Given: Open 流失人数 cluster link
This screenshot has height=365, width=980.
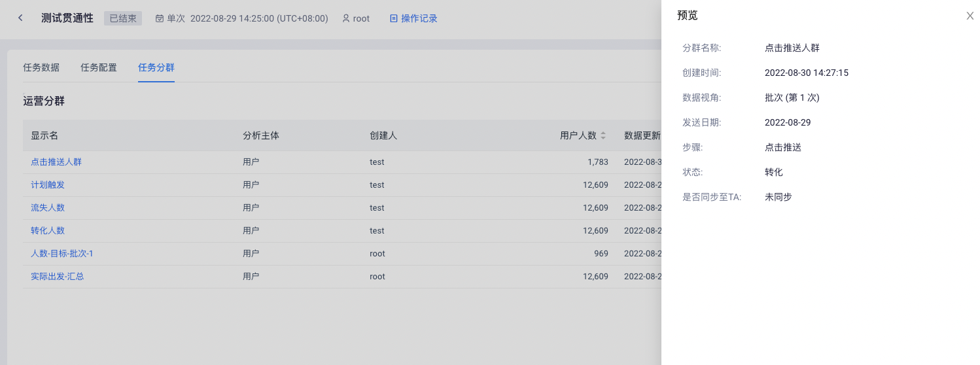Looking at the screenshot, I should tap(48, 207).
